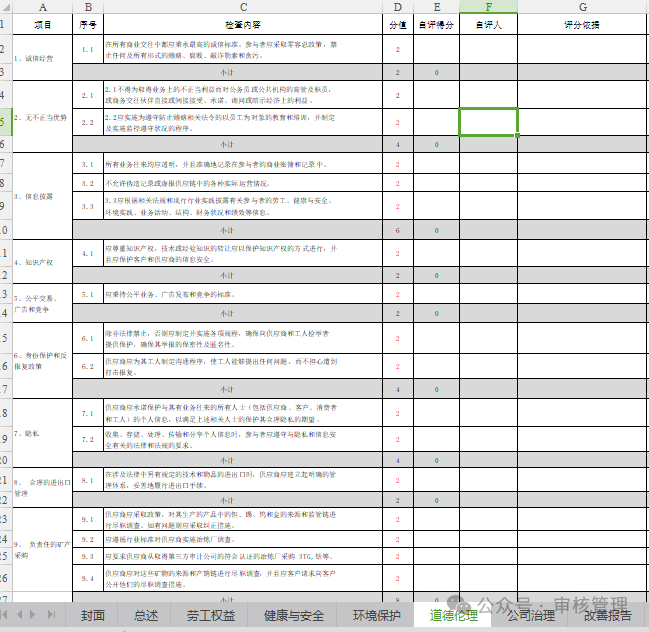The width and height of the screenshot is (649, 632).
Task: Click the self-score 0 in row 6
Action: [x=437, y=144]
